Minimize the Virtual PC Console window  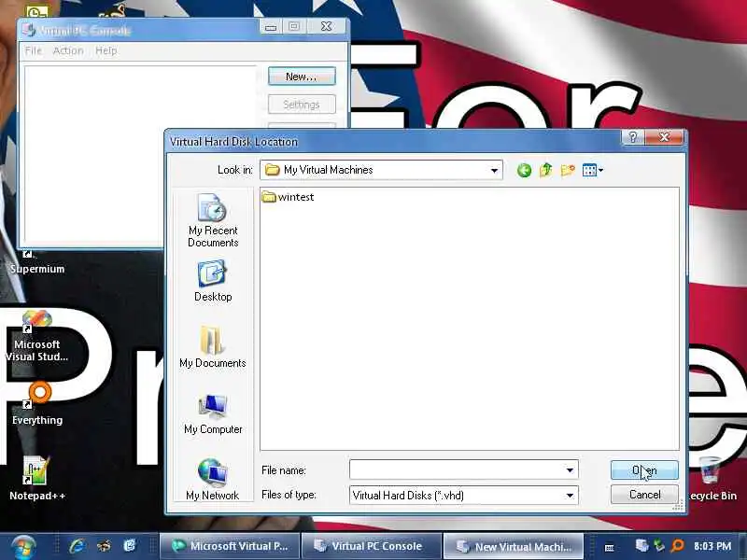[271, 27]
